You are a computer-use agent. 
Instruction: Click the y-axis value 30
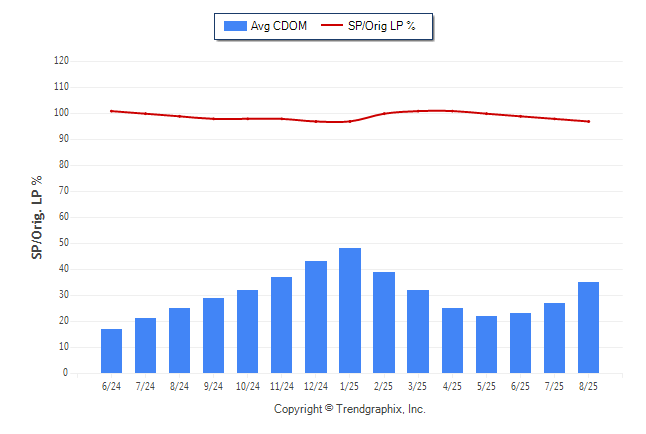[64, 295]
